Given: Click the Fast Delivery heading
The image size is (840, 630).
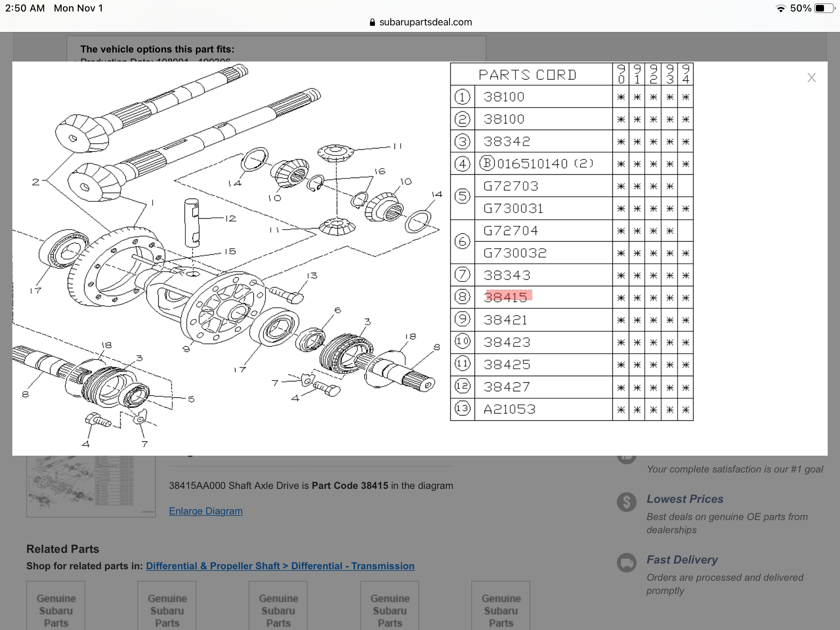Looking at the screenshot, I should [x=682, y=560].
